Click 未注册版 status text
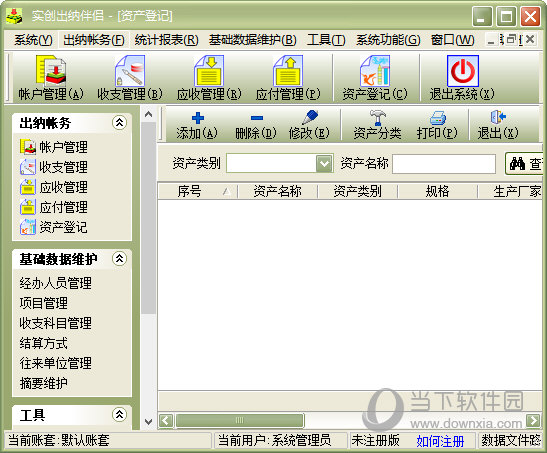Screen dimensions: 547x453 pos(375,440)
